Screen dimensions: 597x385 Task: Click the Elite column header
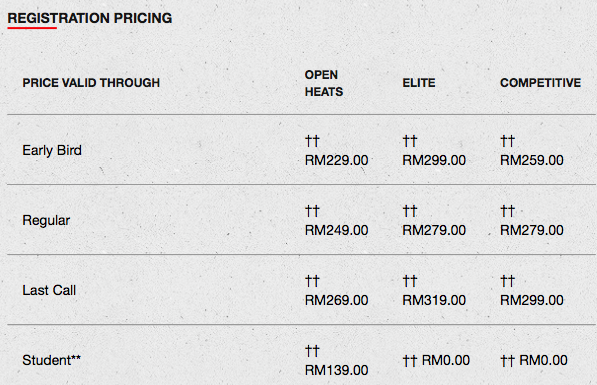click(x=419, y=83)
